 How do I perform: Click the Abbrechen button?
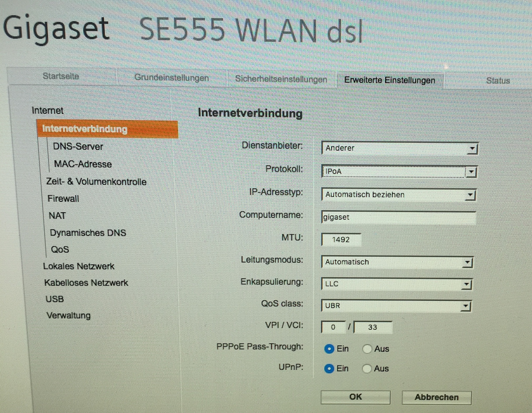[437, 397]
